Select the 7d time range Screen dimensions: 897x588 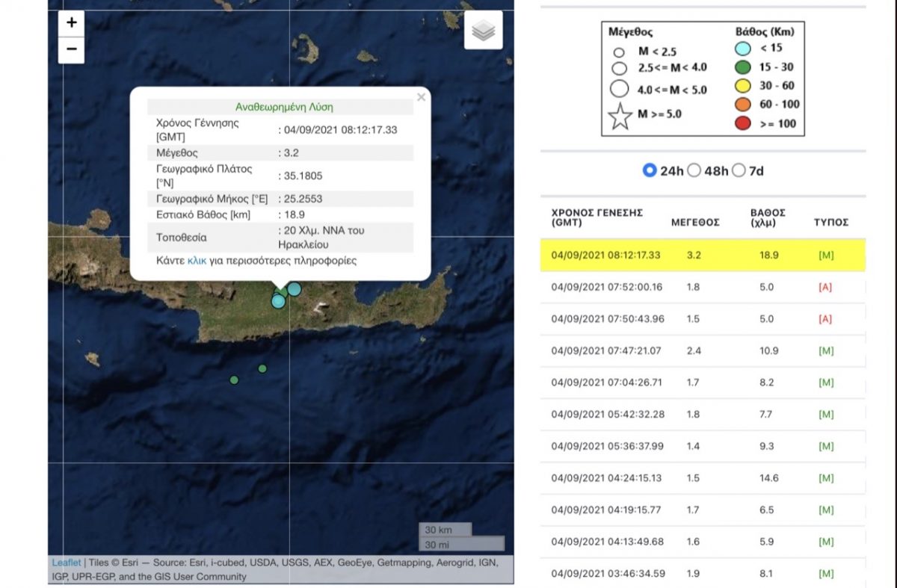pyautogui.click(x=739, y=170)
